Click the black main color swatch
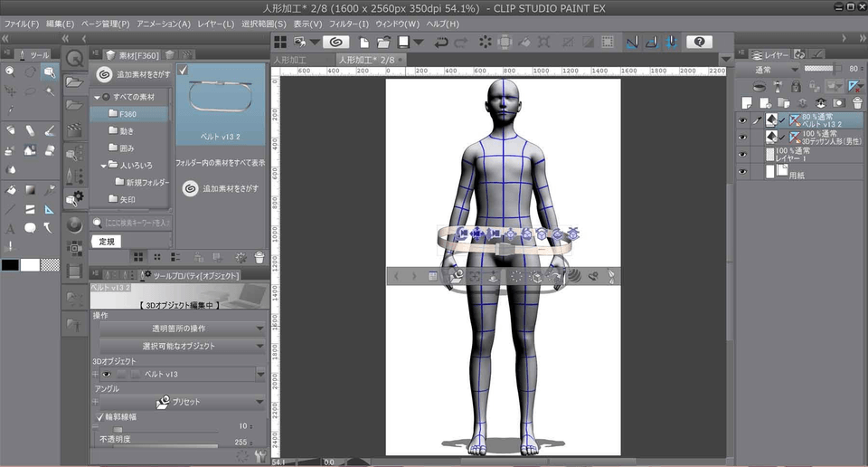868x467 pixels. pyautogui.click(x=10, y=264)
